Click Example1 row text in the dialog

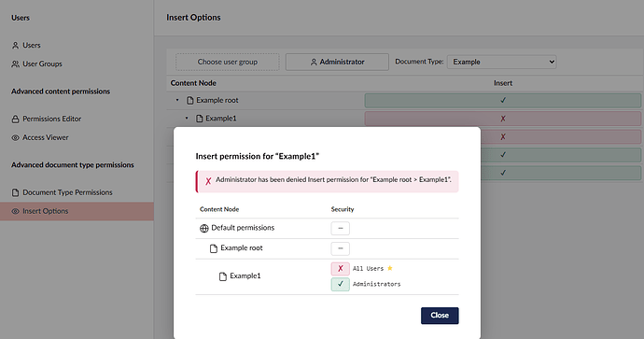pos(245,276)
